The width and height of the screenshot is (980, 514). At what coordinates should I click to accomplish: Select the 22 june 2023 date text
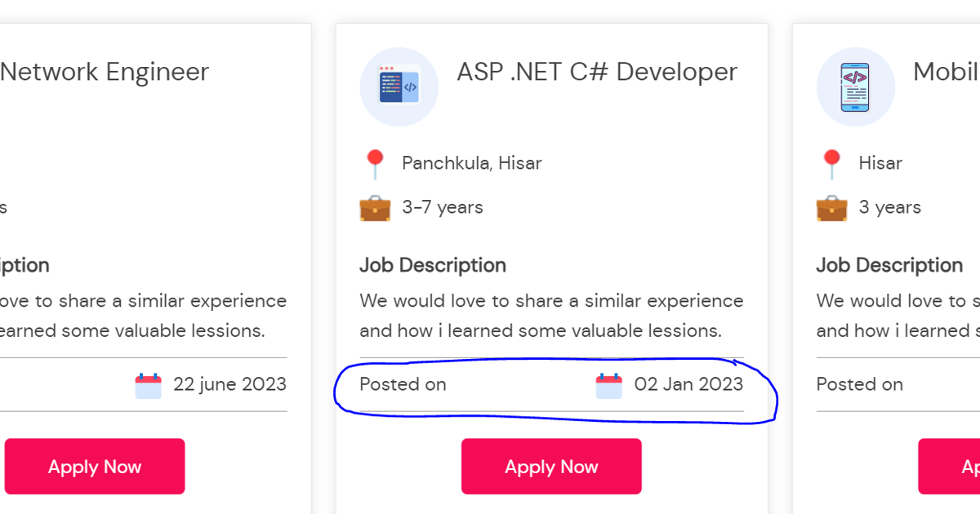tap(229, 384)
